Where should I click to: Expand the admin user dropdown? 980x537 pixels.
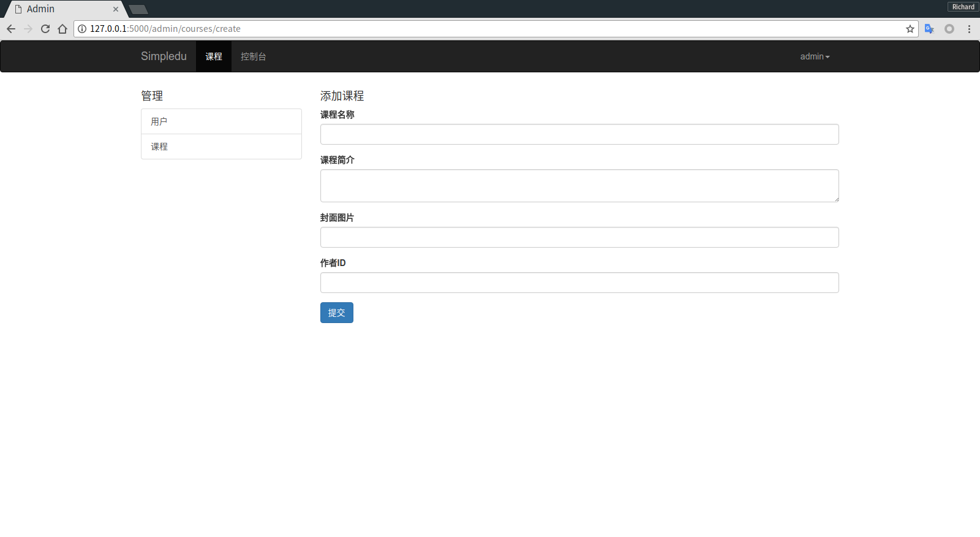click(x=815, y=56)
